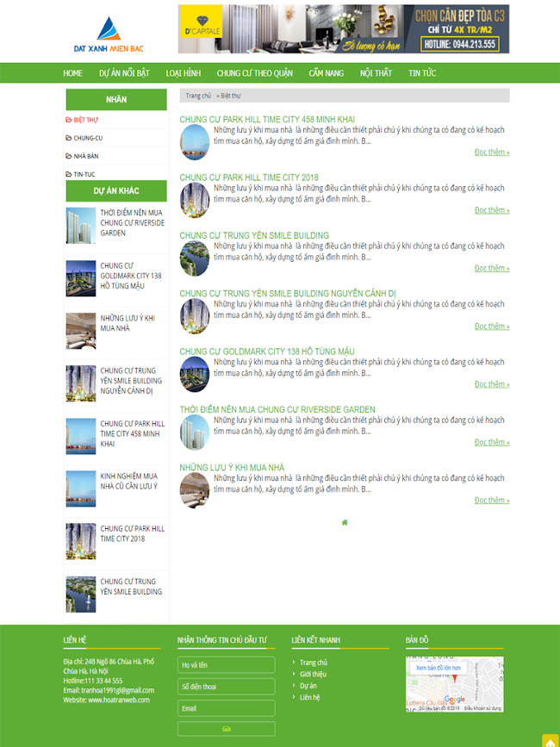This screenshot has height=747, width=560.
Task: Click Đọc thêm for Riverside Garden article
Action: pos(492,443)
